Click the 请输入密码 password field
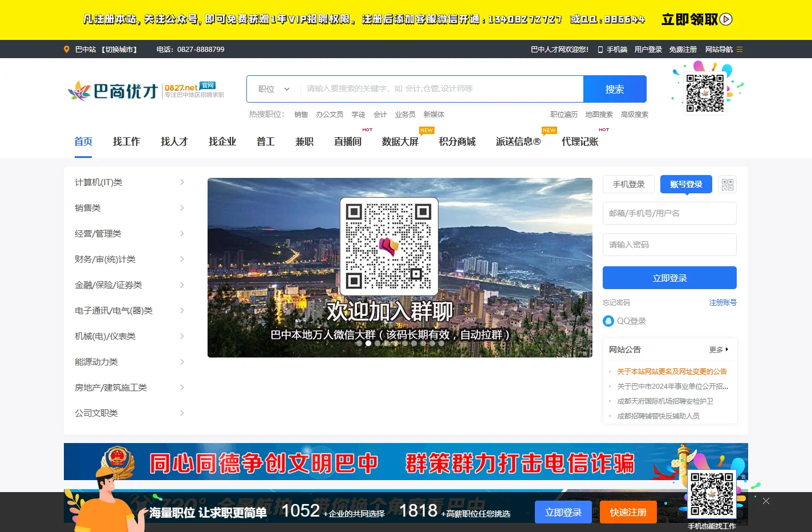Image resolution: width=812 pixels, height=532 pixels. (669, 245)
